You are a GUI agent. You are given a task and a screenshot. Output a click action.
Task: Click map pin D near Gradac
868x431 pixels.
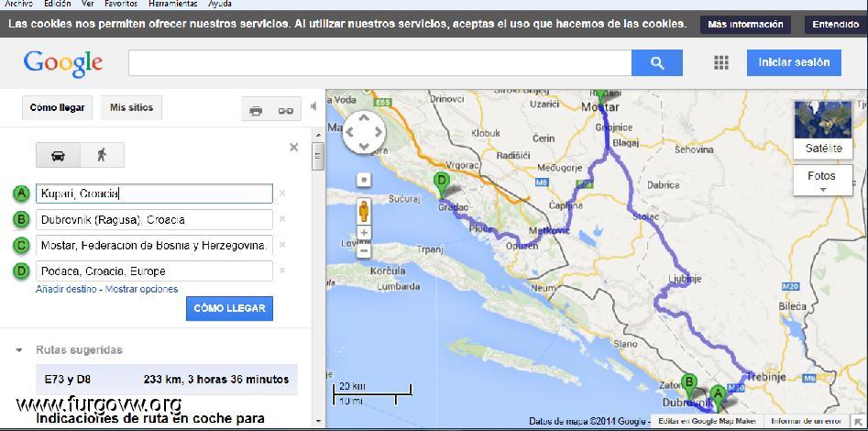pyautogui.click(x=442, y=185)
